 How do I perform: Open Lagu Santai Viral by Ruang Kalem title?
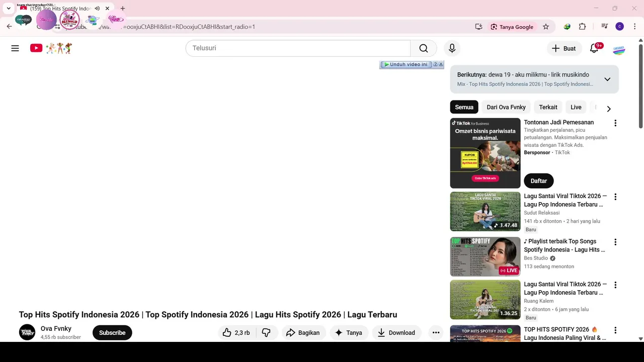566,288
